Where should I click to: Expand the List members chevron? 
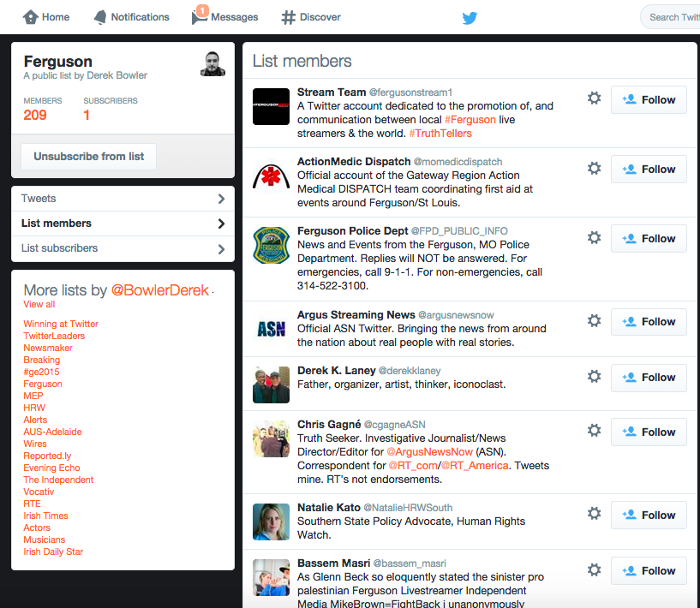[x=221, y=224]
